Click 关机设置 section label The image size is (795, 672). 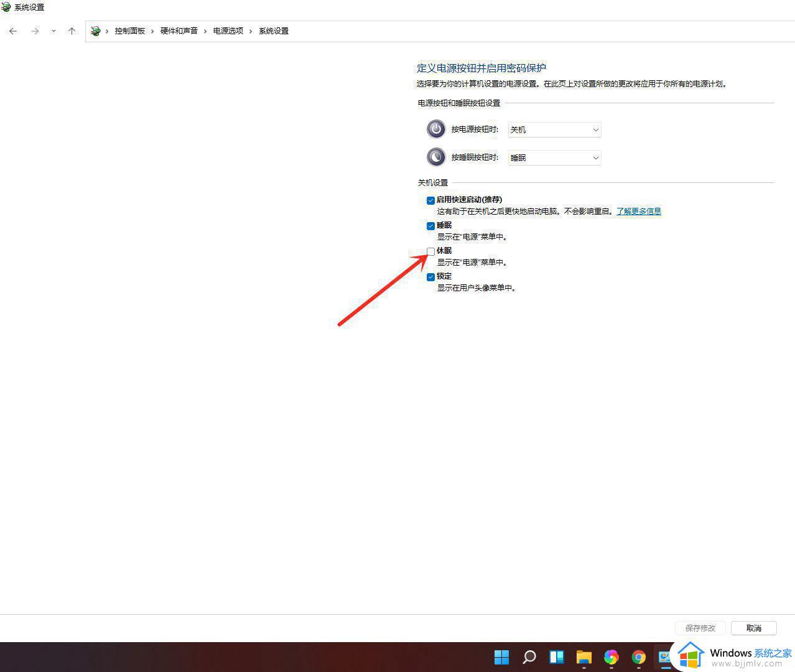coord(432,183)
